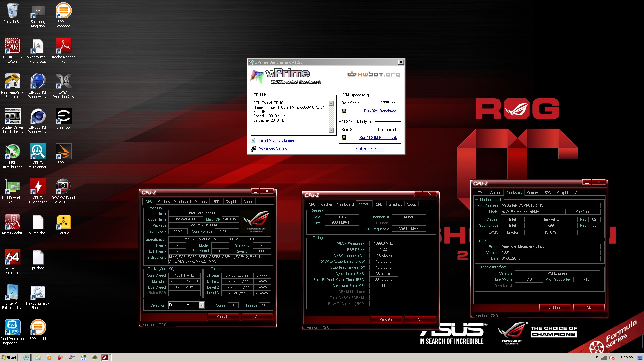The height and width of the screenshot is (362, 644).
Task: Click the Core Speed value 4581.1 MHz
Action: 184,275
